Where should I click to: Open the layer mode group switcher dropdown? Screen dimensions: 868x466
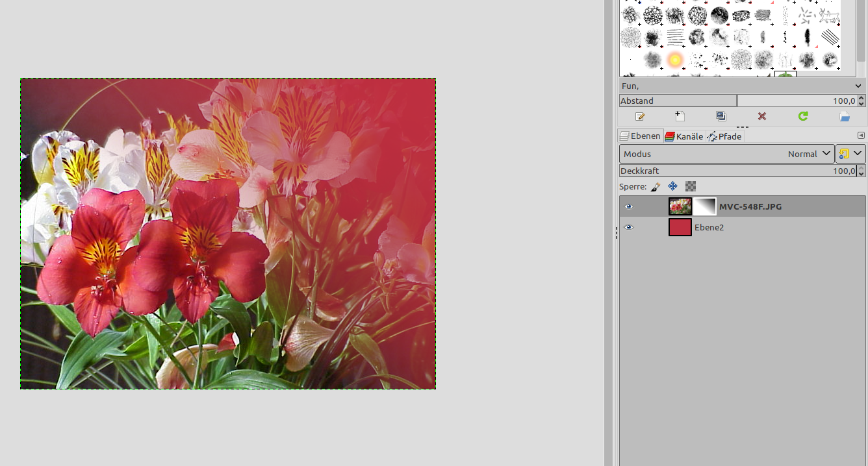[850, 154]
